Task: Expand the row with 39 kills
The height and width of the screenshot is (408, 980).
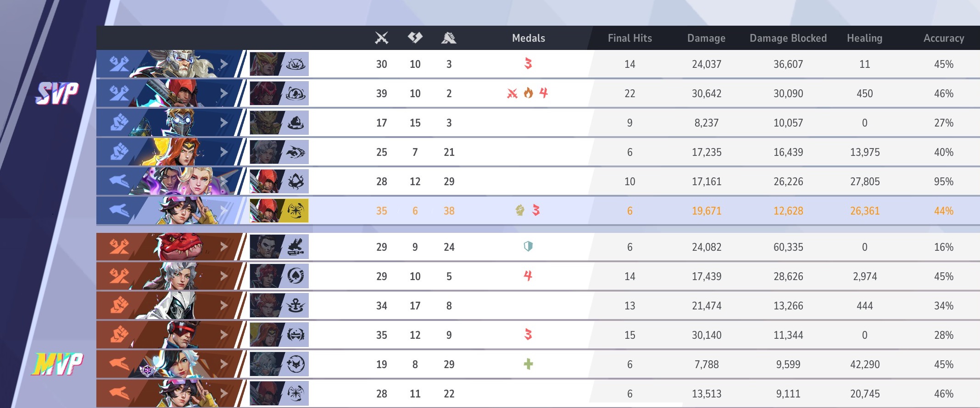Action: point(224,93)
